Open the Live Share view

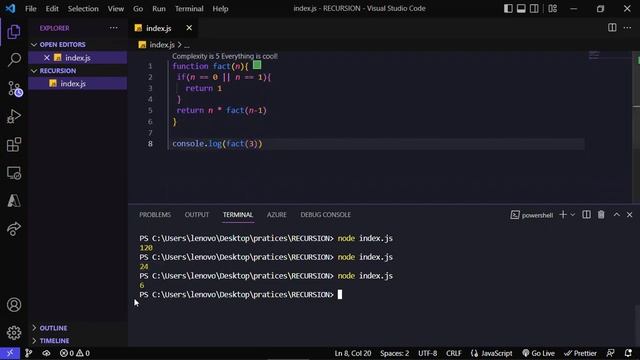click(x=14, y=229)
